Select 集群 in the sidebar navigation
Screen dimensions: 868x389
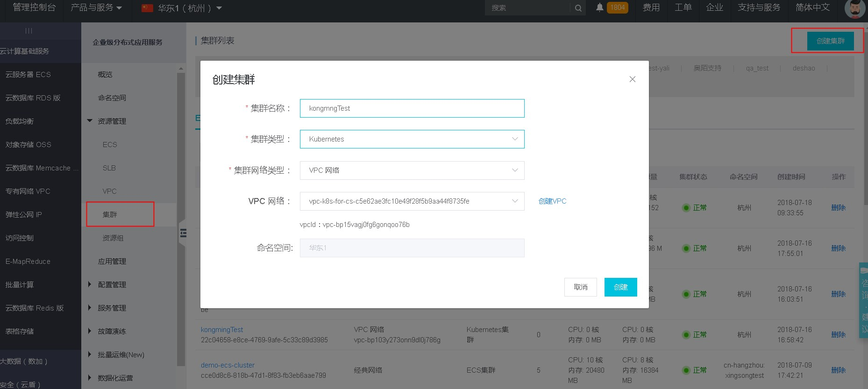110,215
